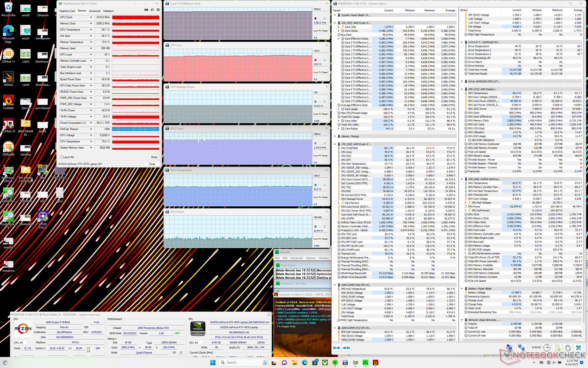588x368 pixels.
Task: Click HWiNFO reset clock icon
Action: [x=547, y=348]
